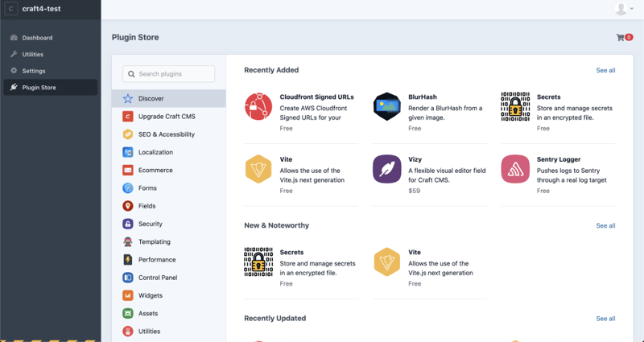Open the Vizy plugin icon
The width and height of the screenshot is (644, 342).
click(x=387, y=169)
